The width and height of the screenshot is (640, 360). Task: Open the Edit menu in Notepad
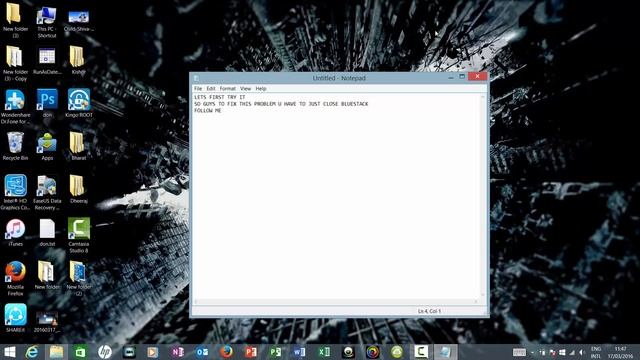tap(211, 89)
